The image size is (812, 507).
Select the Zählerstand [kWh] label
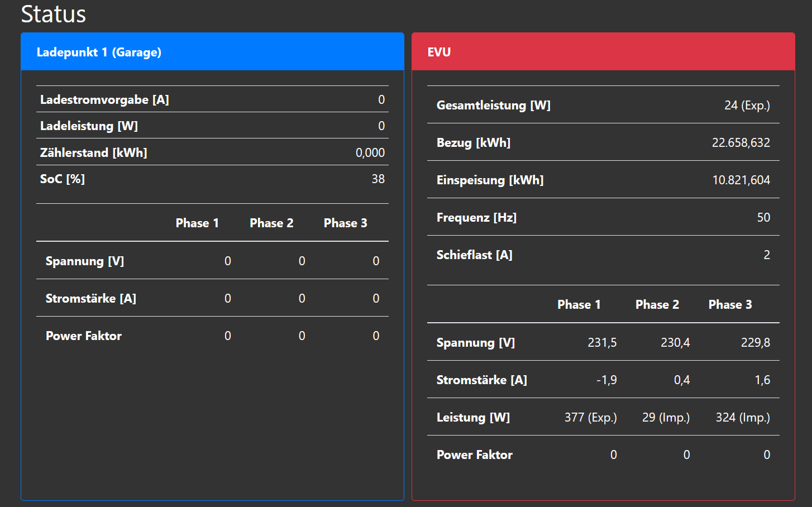pyautogui.click(x=93, y=152)
